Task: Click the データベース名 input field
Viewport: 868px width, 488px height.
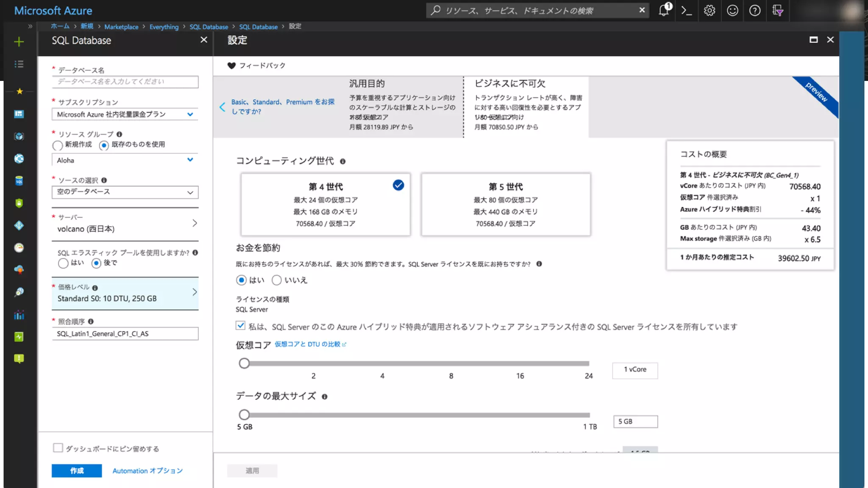Action: [x=125, y=82]
